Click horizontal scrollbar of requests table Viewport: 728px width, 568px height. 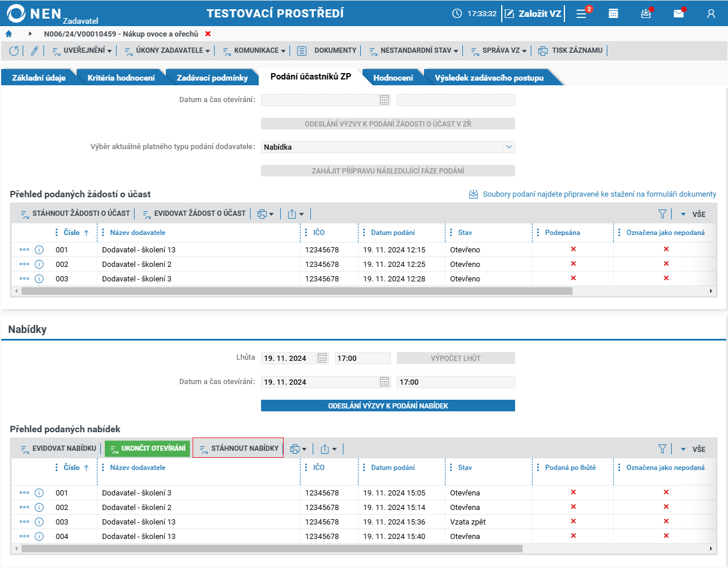tap(297, 291)
